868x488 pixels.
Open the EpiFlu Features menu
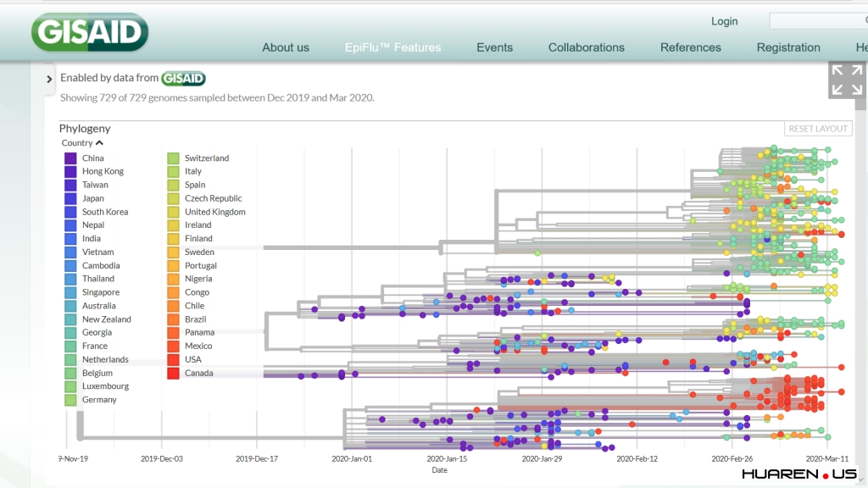coord(392,47)
